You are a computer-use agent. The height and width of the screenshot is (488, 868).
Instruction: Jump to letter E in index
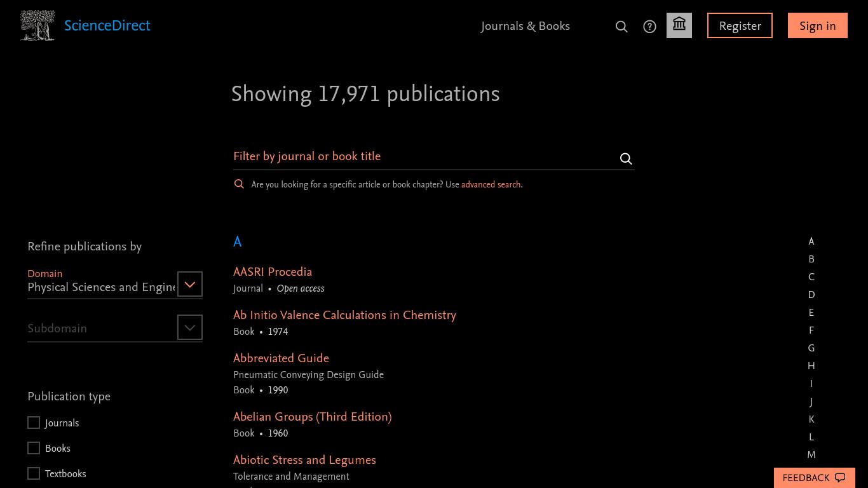(811, 313)
